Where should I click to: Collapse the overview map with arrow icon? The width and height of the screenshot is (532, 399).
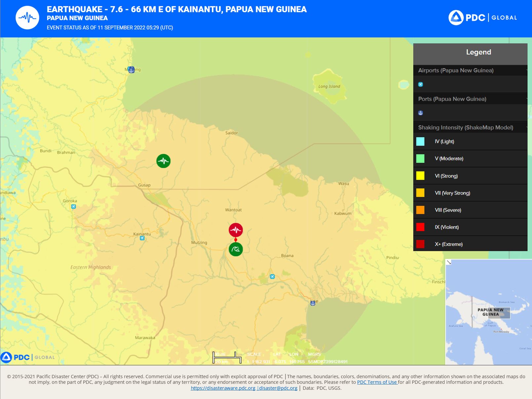pos(449,262)
